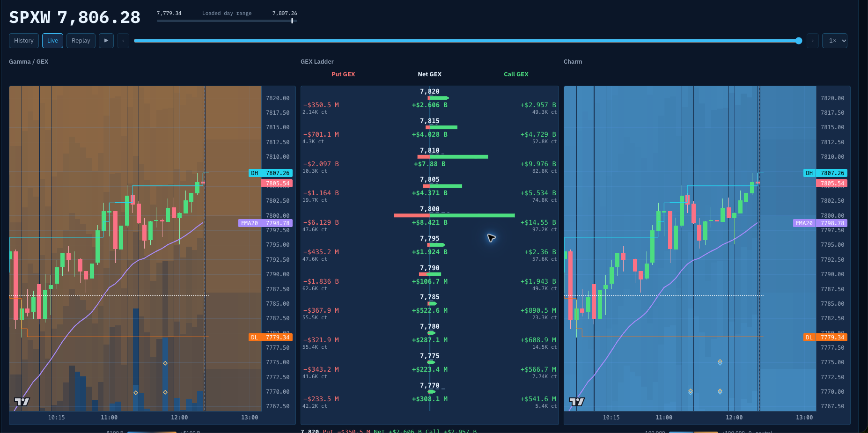Click the DH 7807.26 label in Charm chart
This screenshot has height=433, width=868.
(x=825, y=173)
